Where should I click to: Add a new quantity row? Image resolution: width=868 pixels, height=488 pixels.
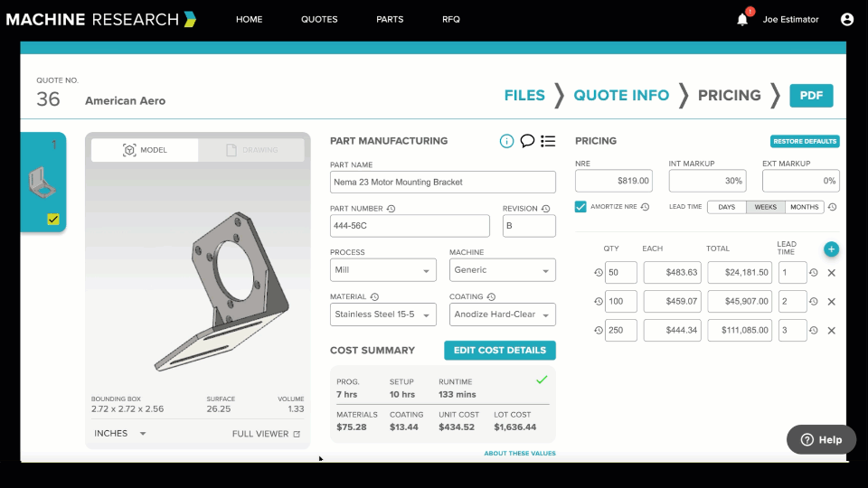[831, 249]
